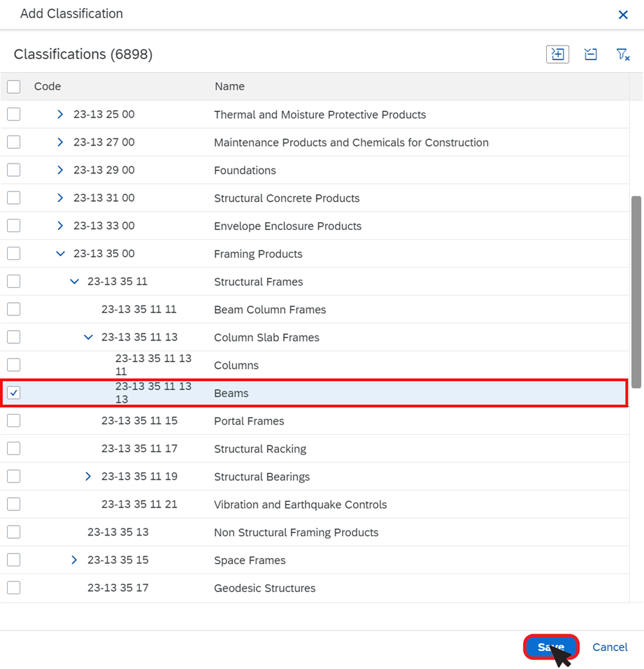Select the Vibration and Earthquake Controls name
The image size is (644, 669).
[x=301, y=504]
